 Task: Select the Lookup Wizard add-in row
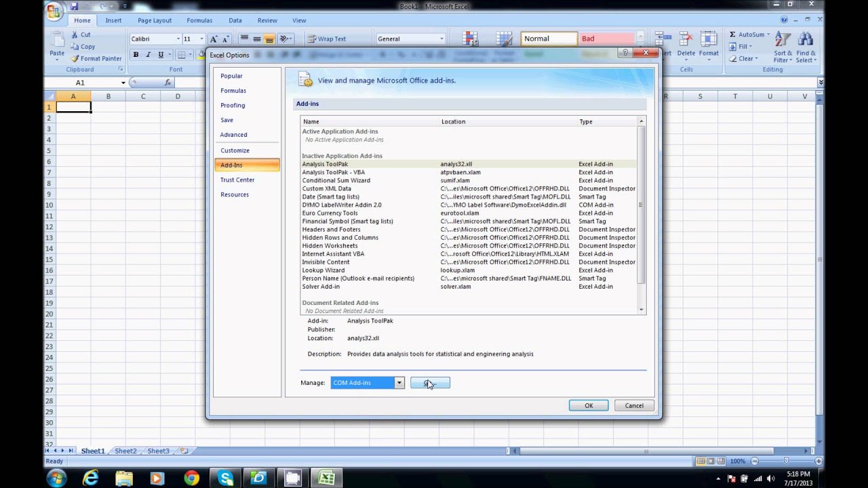coord(469,270)
